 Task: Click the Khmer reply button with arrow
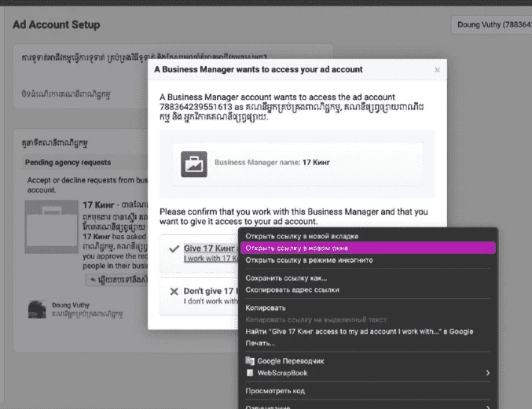coord(117,280)
